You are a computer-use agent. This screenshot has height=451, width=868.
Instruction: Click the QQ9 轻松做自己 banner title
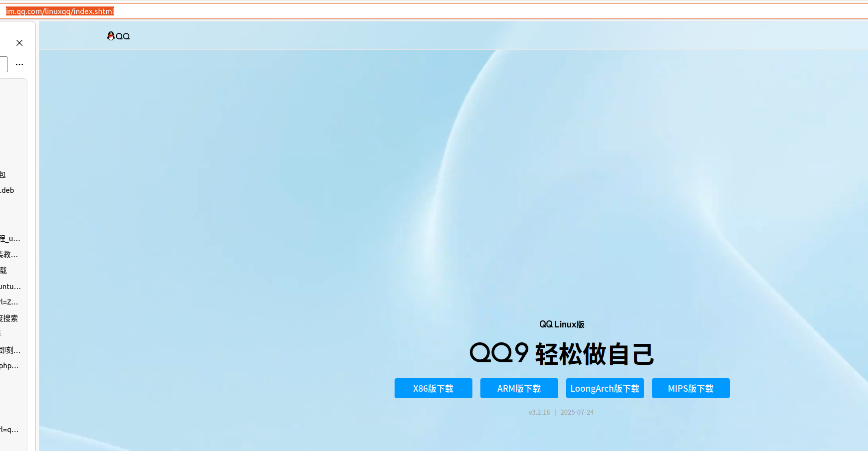click(x=561, y=354)
